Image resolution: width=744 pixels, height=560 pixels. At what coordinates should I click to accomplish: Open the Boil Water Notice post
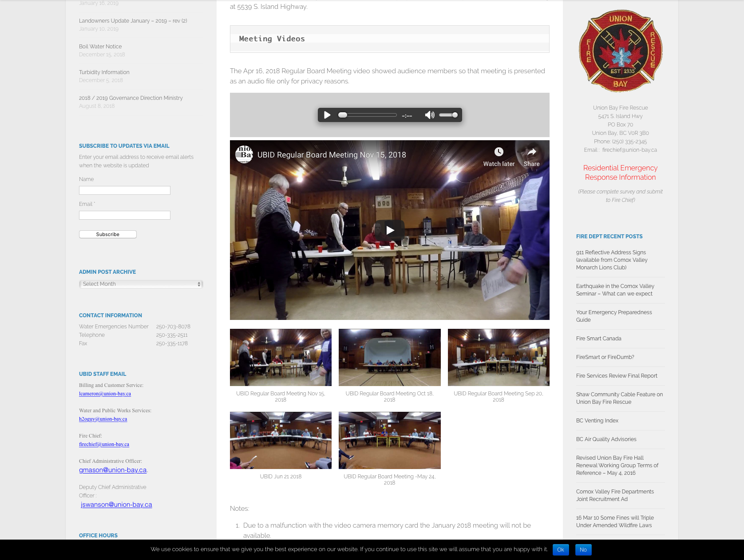click(100, 47)
